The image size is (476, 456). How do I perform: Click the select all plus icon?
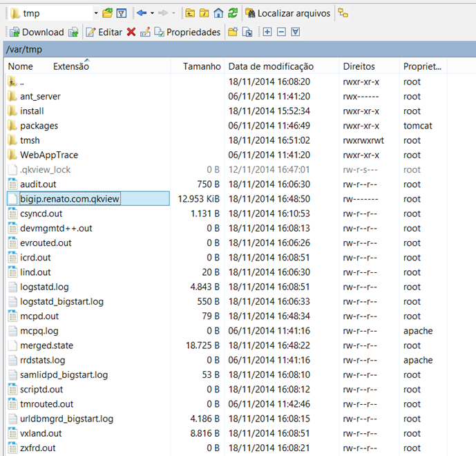(x=267, y=32)
